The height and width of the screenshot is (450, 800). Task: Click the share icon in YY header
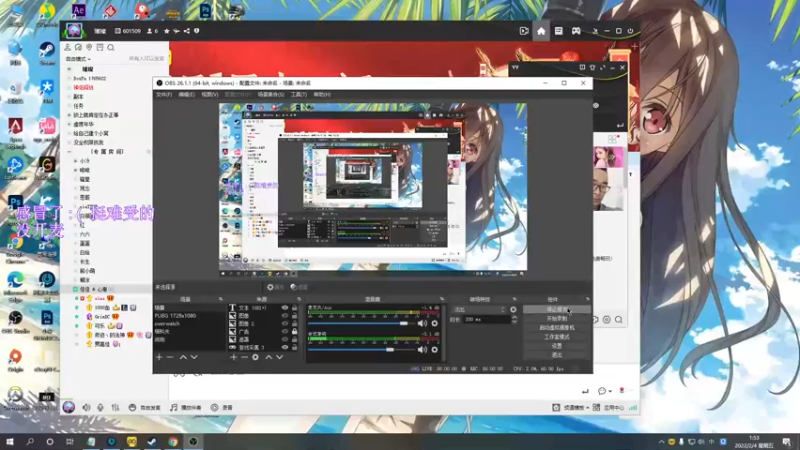(187, 31)
